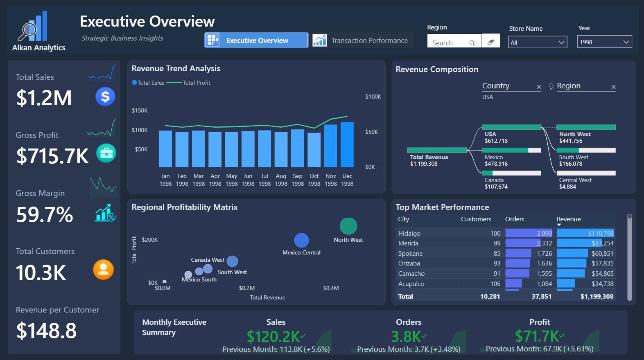Click the briefcase Gross Profit icon
The image size is (644, 360).
[106, 153]
